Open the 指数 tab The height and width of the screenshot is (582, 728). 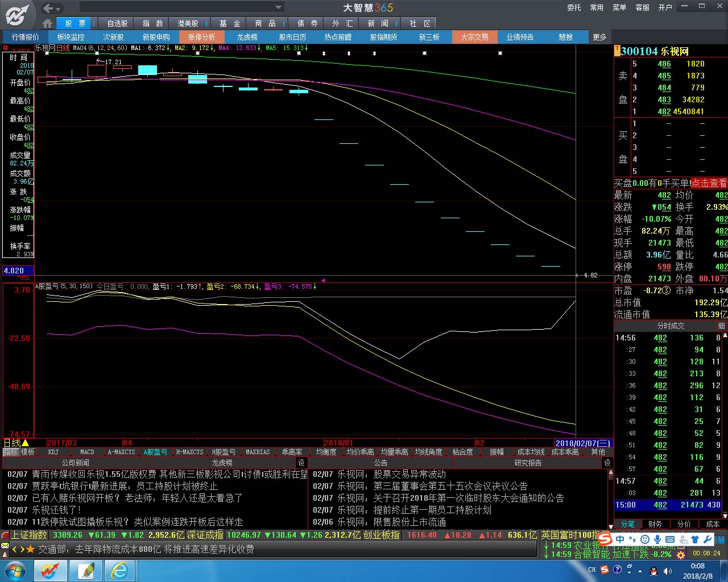(x=152, y=23)
